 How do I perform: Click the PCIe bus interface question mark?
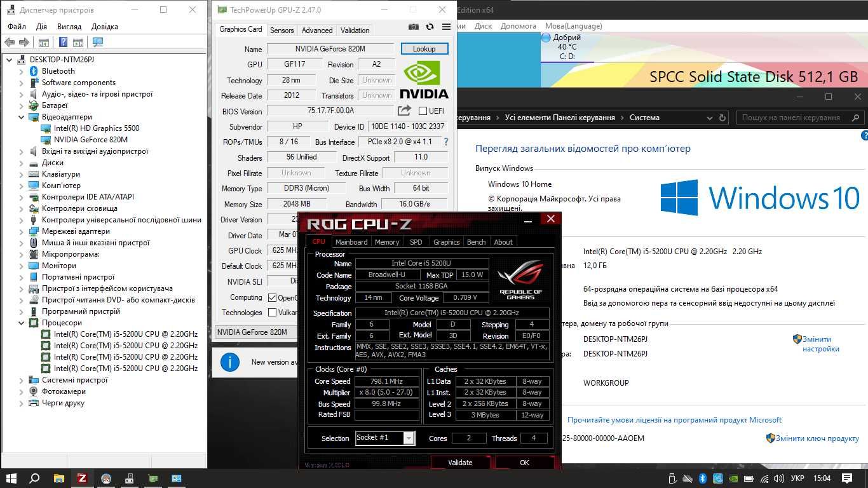click(x=445, y=142)
